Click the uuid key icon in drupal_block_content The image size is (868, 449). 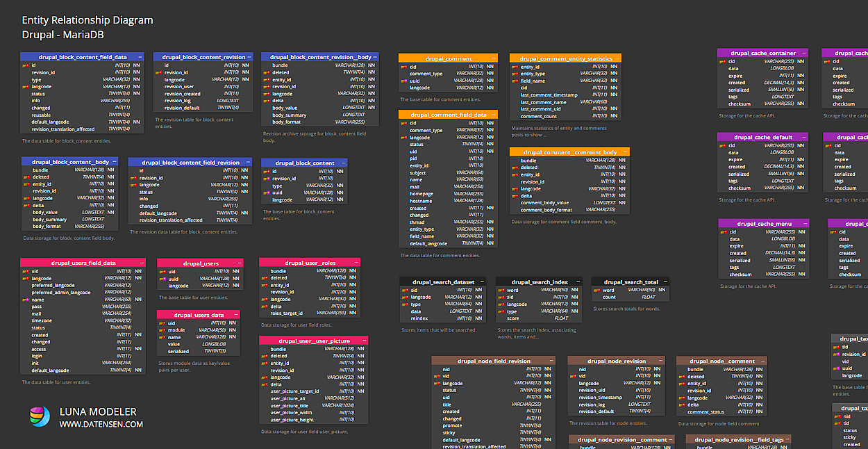point(265,193)
